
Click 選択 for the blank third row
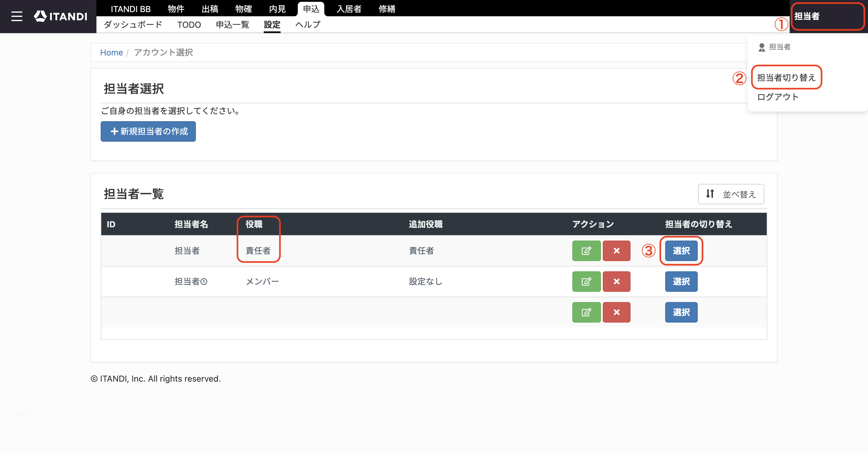pos(681,312)
